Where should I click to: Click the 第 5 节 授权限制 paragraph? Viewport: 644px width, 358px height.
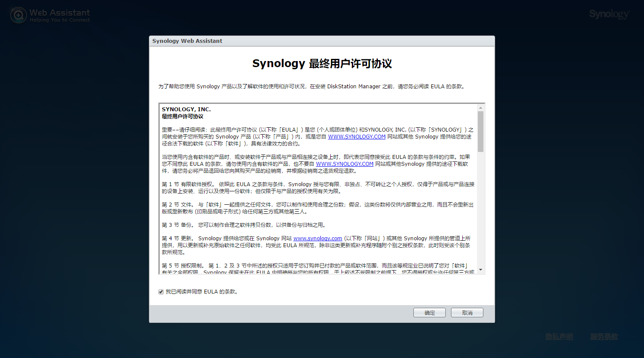pos(318,268)
